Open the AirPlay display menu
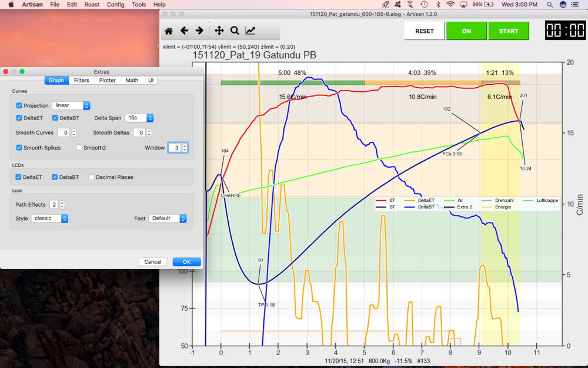The height and width of the screenshot is (368, 588). 463,5
